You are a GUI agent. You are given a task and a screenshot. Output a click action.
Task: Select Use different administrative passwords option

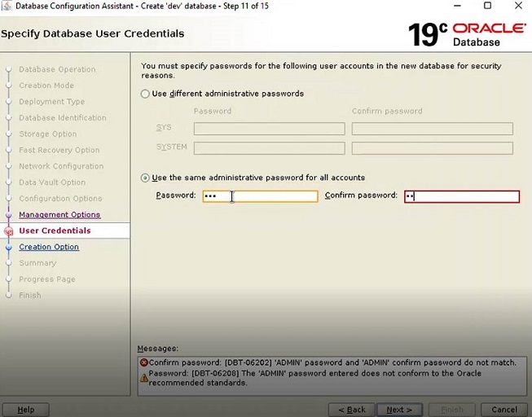(x=146, y=94)
